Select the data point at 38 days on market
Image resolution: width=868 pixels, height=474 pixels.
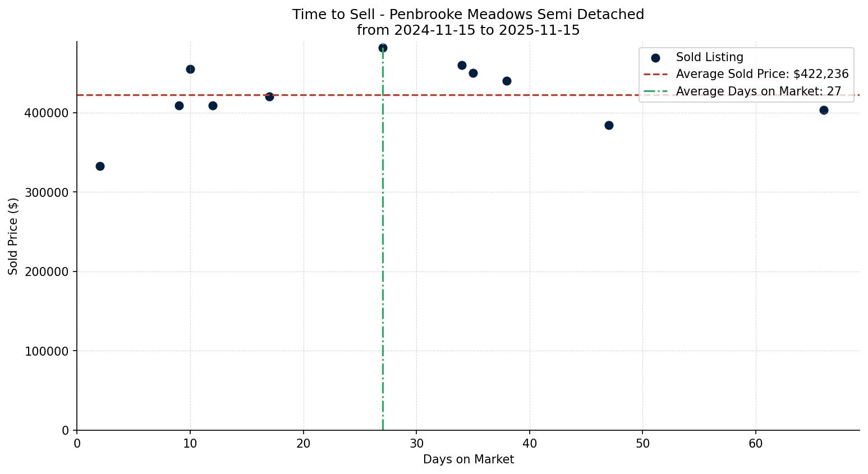coord(507,81)
